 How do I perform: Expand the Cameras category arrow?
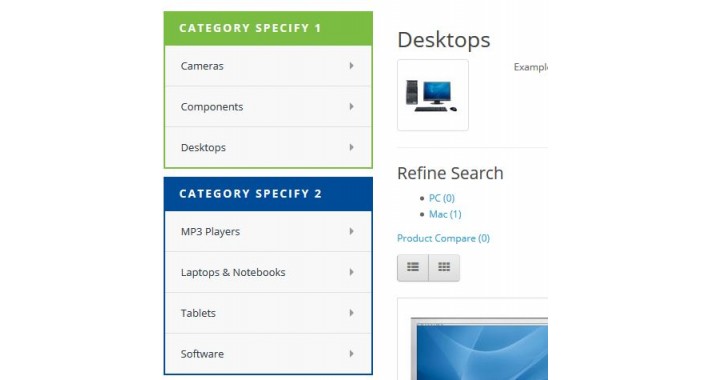(351, 66)
